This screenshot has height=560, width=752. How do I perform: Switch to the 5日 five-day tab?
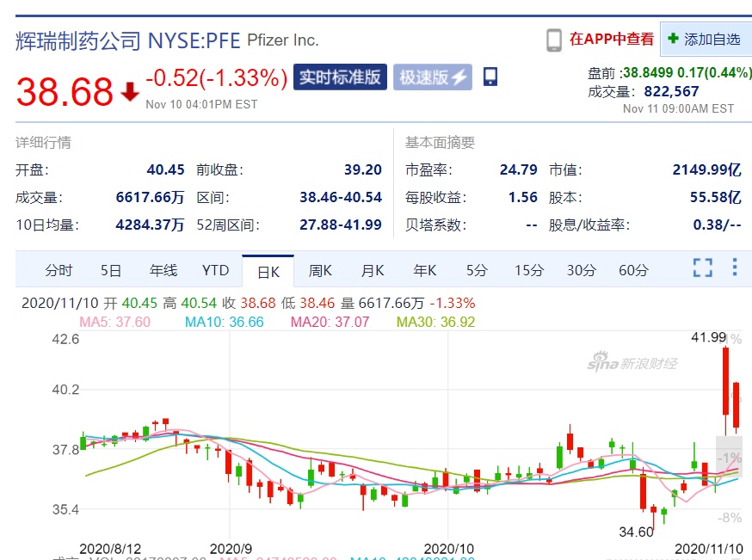(x=111, y=270)
